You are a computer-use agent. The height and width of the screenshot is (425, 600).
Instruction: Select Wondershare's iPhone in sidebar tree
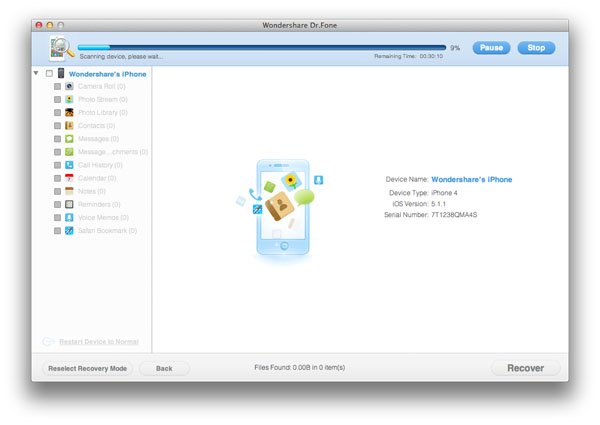point(108,74)
